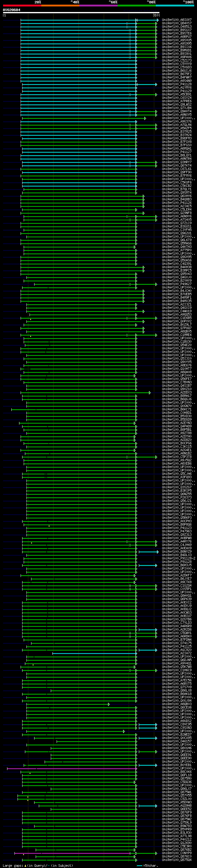Open hit UniRef100_A8IUV7
The image size is (197, 868).
pyautogui.click(x=176, y=20)
